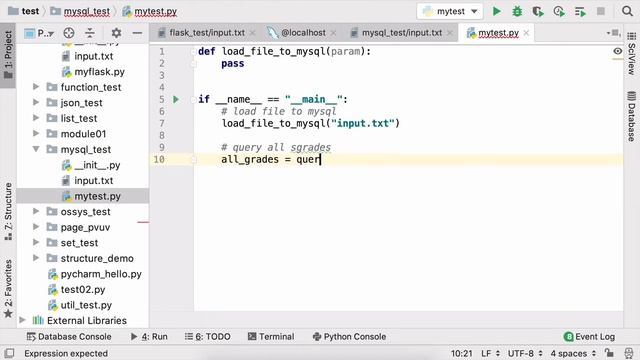Click the error stripe mark near scrollbar

click(618, 60)
